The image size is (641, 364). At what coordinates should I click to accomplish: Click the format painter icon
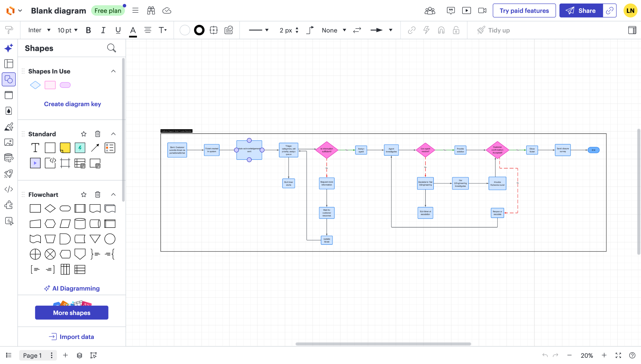point(9,30)
